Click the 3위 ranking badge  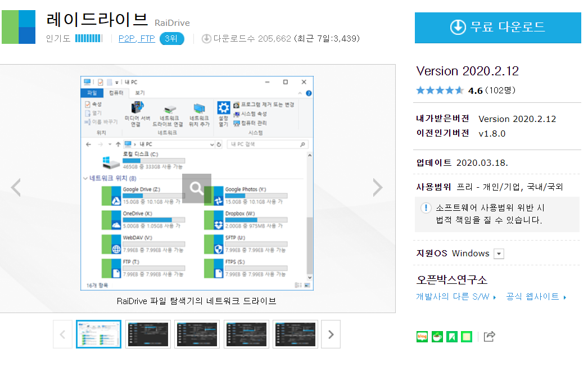point(172,39)
